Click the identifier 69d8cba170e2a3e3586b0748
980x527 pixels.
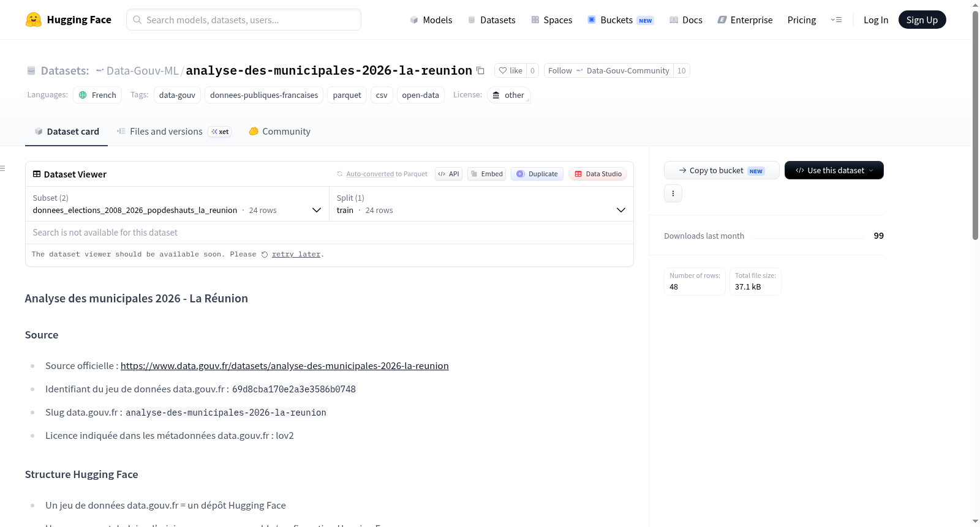coord(294,389)
